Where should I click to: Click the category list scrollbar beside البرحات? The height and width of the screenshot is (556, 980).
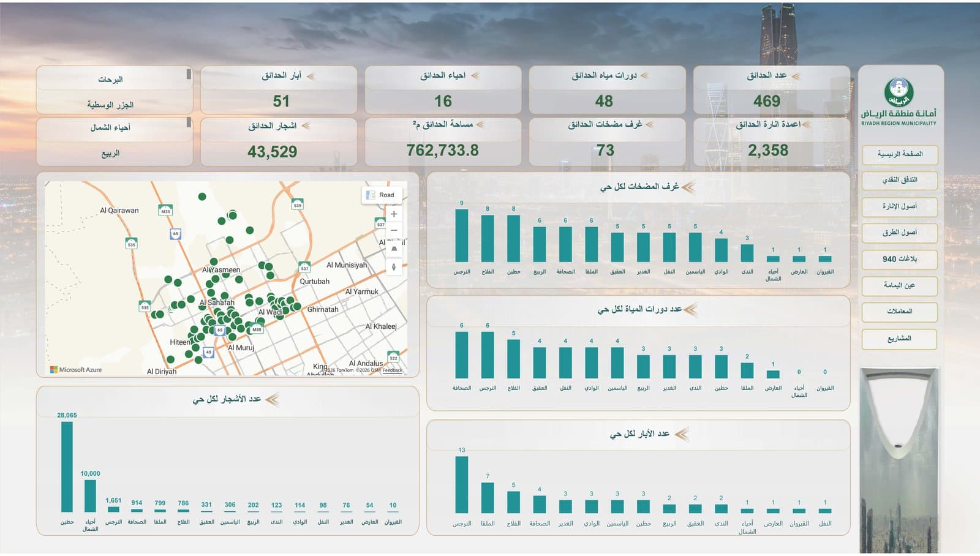(189, 74)
